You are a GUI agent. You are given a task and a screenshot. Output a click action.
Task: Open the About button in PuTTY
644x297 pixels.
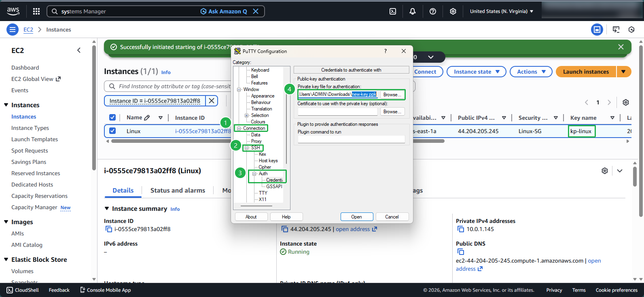(251, 217)
